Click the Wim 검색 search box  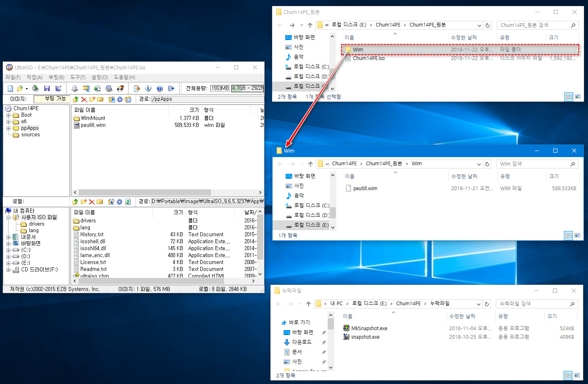click(x=537, y=164)
